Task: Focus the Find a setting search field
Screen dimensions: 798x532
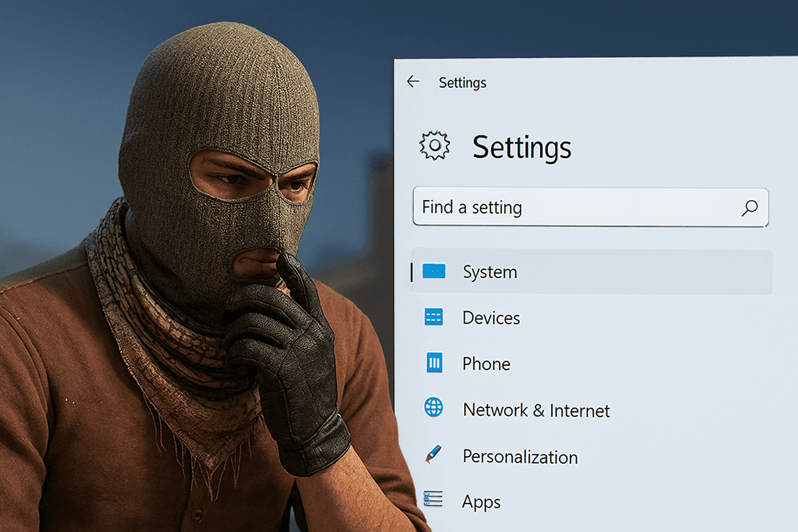Action: 591,207
